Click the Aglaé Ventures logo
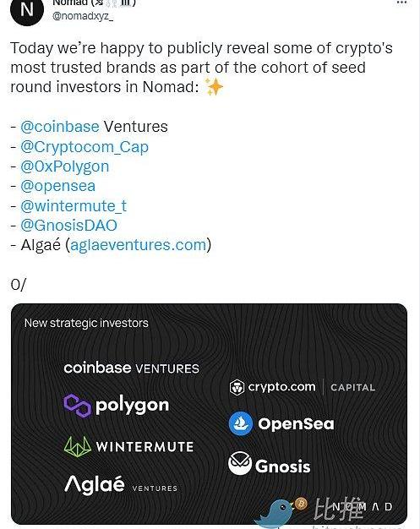This screenshot has width=420, height=529. click(x=121, y=485)
